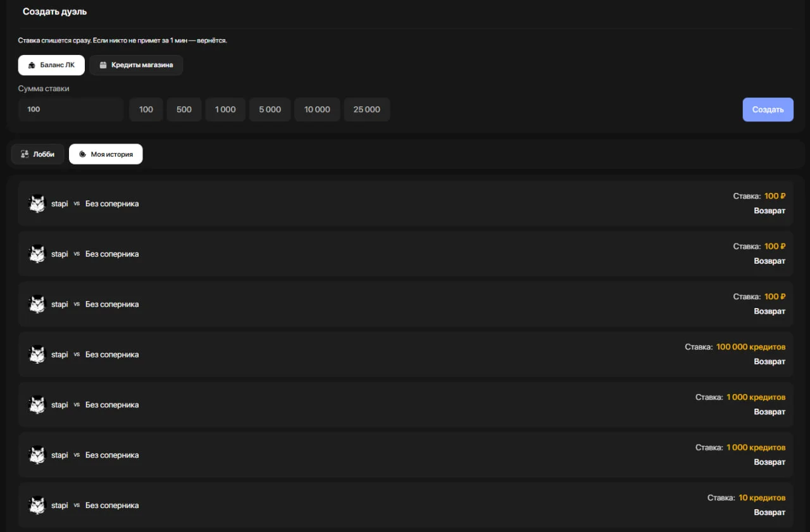
Task: Click the 10 кредитов stake amount
Action: (762, 498)
